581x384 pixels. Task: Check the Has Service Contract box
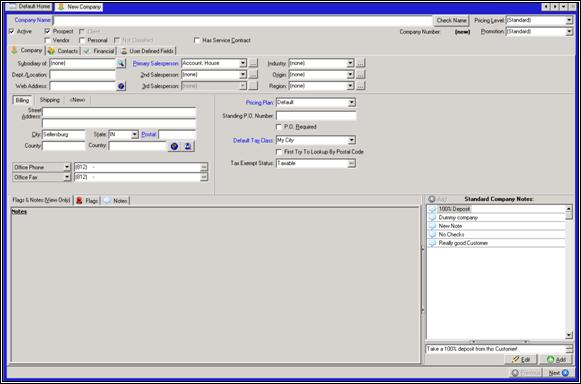click(197, 40)
